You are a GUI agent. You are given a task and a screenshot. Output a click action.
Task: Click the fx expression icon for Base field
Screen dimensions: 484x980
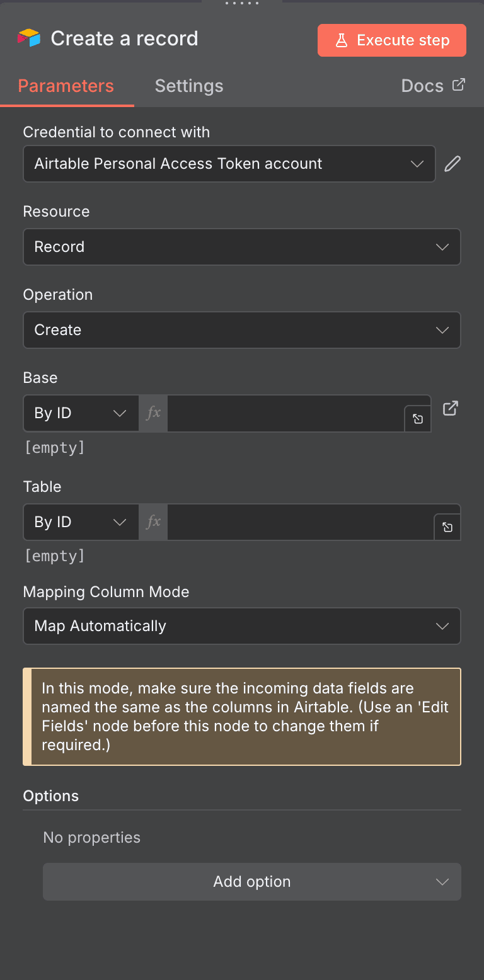[153, 413]
